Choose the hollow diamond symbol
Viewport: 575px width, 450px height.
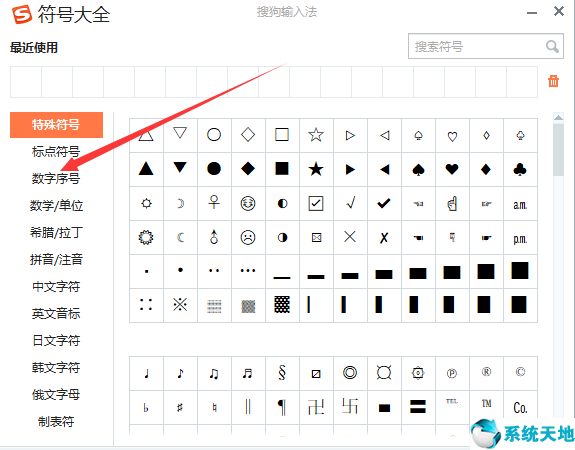(x=248, y=135)
